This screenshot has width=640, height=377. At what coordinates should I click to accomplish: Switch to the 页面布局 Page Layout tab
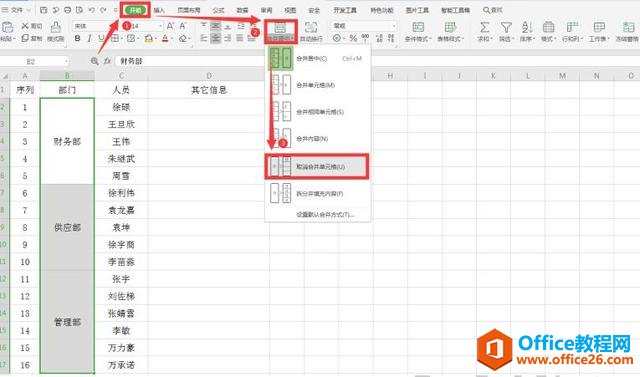pos(189,10)
